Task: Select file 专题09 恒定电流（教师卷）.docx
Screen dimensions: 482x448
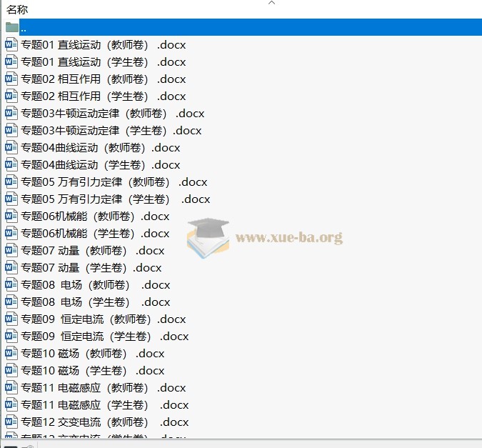Action: click(x=104, y=319)
